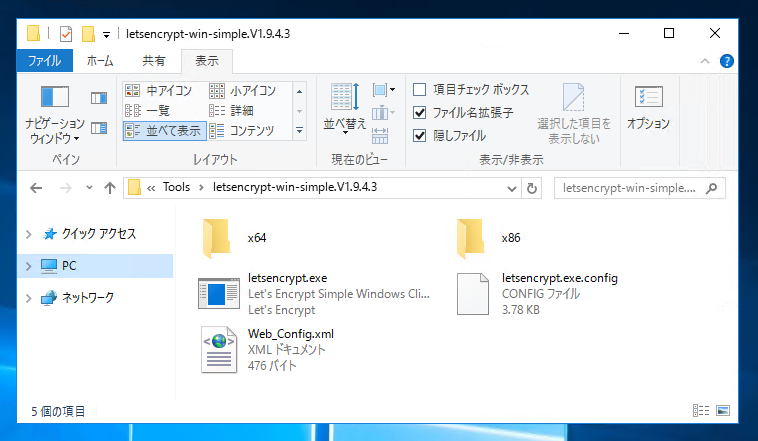Toggle 隠しファイル hidden files checkbox
758x441 pixels.
coord(420,136)
